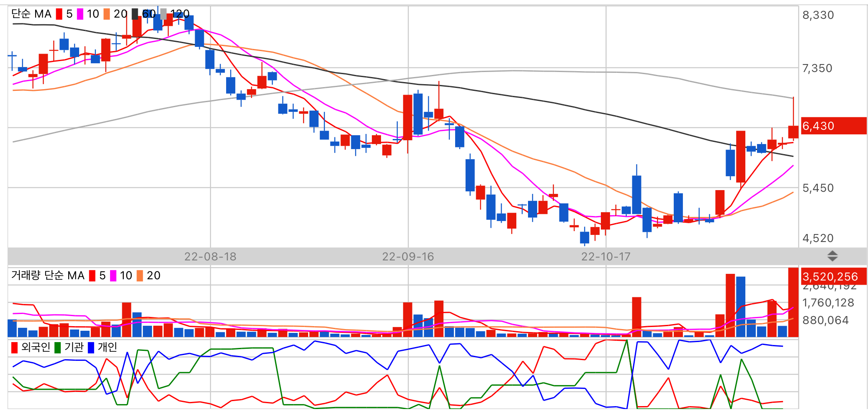Image resolution: width=868 pixels, height=417 pixels.
Task: Click the 5,450 price axis label
Action: 818,188
